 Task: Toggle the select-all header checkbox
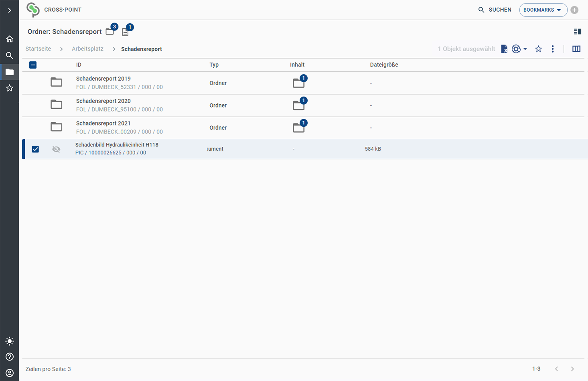click(33, 65)
